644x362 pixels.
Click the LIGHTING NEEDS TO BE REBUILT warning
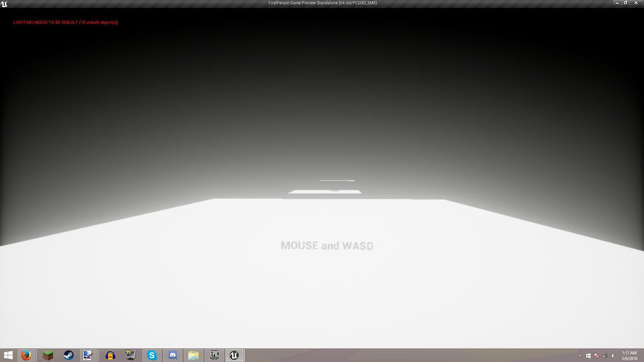(x=66, y=22)
